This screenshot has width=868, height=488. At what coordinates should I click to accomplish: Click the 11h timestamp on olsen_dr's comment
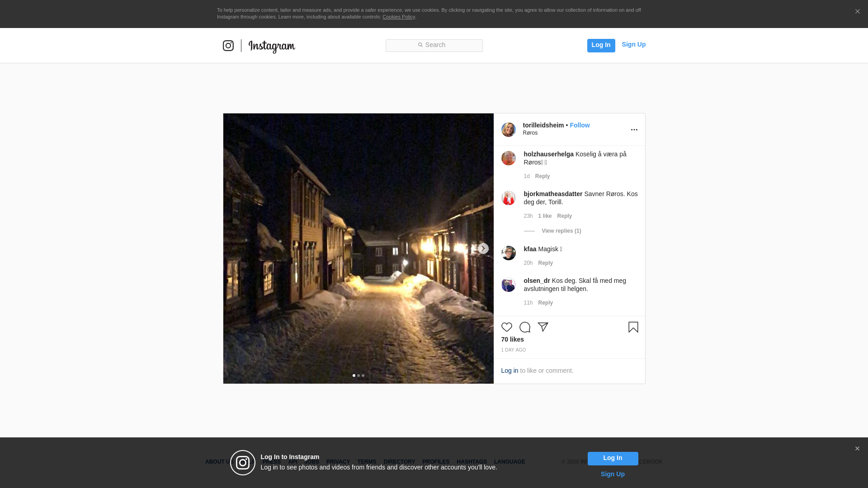528,303
